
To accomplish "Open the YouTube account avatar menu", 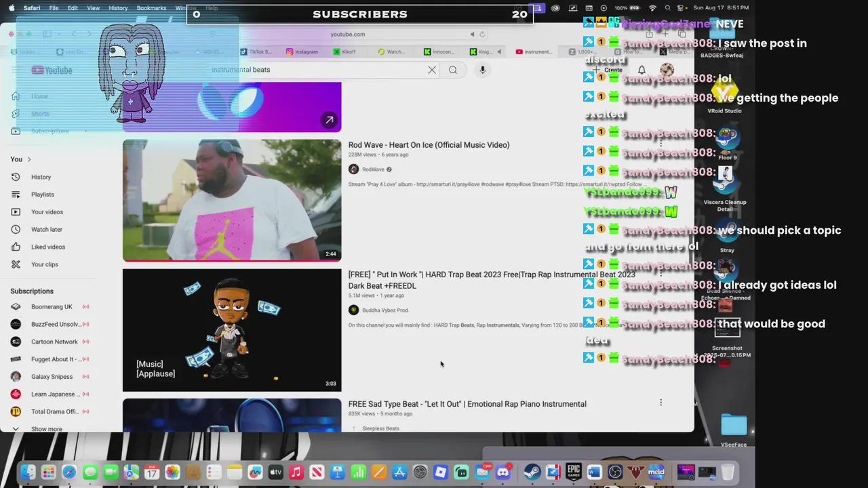I will (667, 70).
